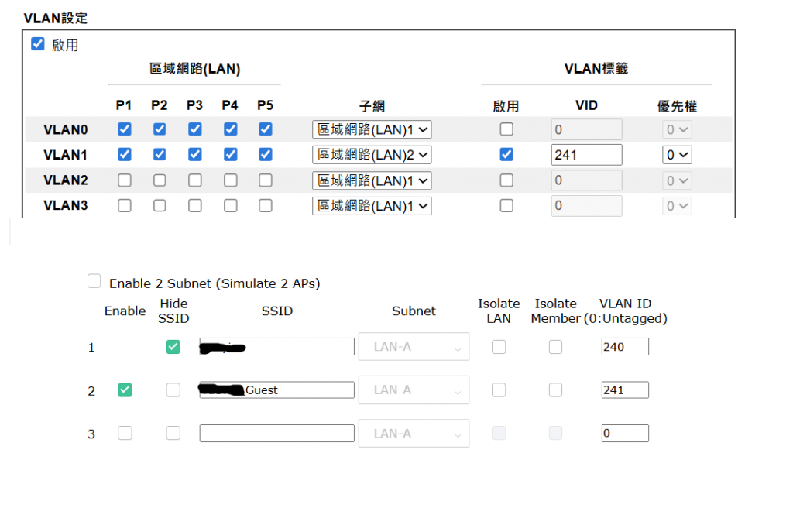Viewport: 793px width, 532px height.
Task: Enable SSID row 3 checkbox
Action: pos(125,433)
